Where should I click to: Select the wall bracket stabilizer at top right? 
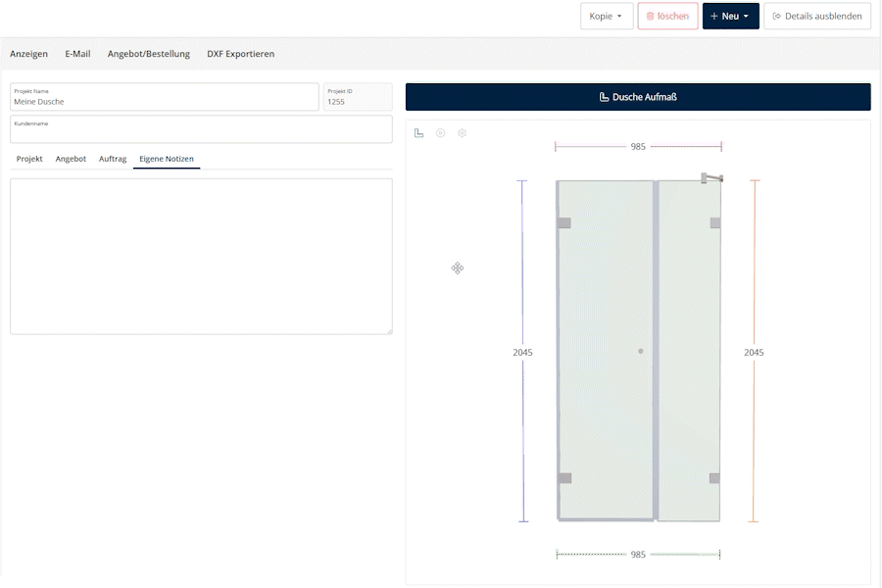[x=711, y=177]
